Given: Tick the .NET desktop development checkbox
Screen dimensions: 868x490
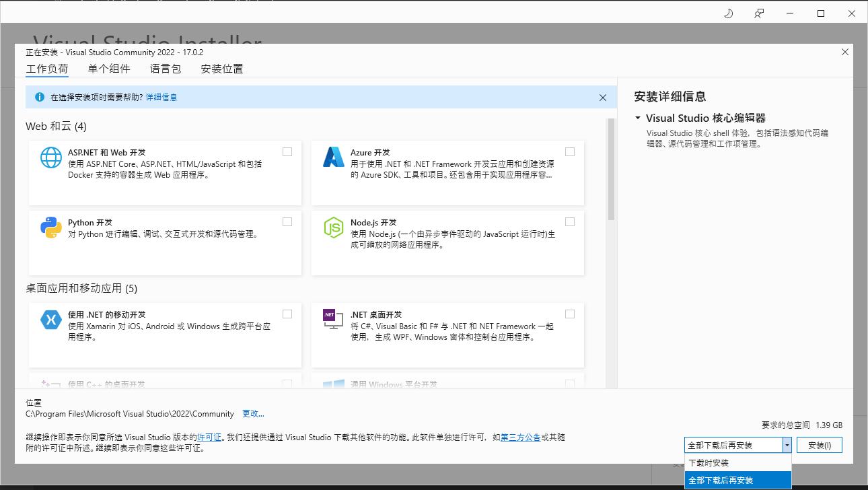Looking at the screenshot, I should tap(570, 314).
